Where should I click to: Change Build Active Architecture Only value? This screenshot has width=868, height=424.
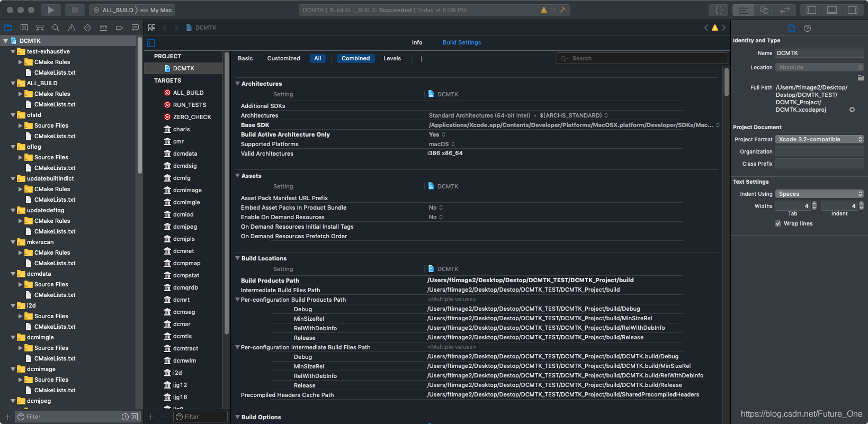pyautogui.click(x=437, y=134)
